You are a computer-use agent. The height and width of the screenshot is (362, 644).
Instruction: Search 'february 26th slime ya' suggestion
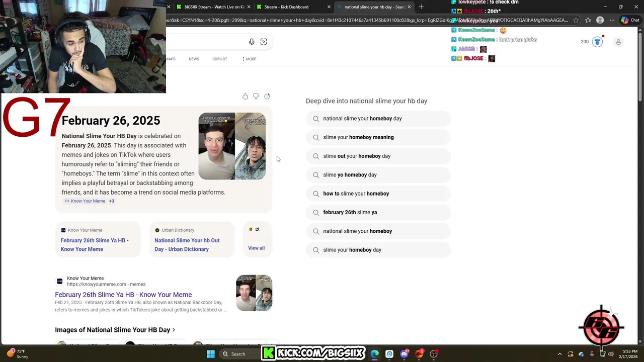tap(378, 212)
